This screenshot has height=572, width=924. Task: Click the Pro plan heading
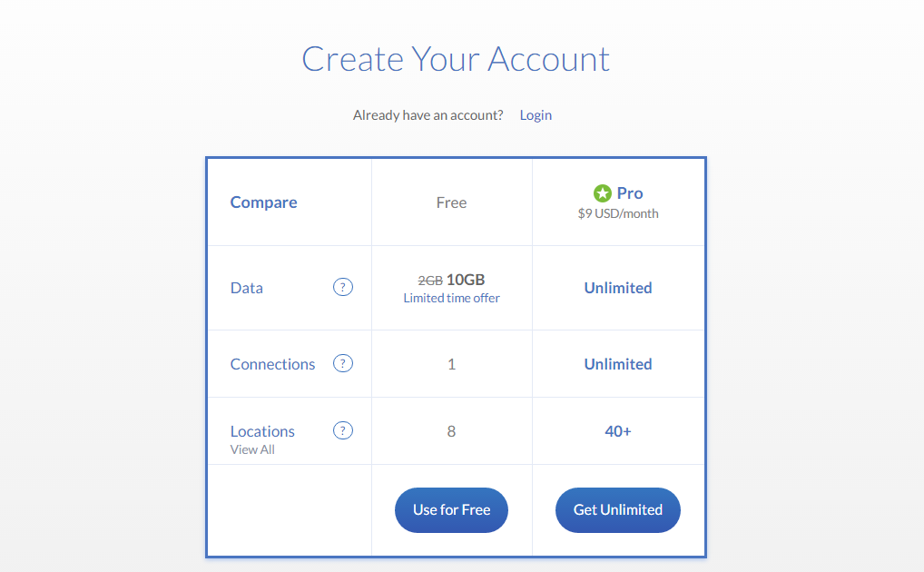[629, 193]
